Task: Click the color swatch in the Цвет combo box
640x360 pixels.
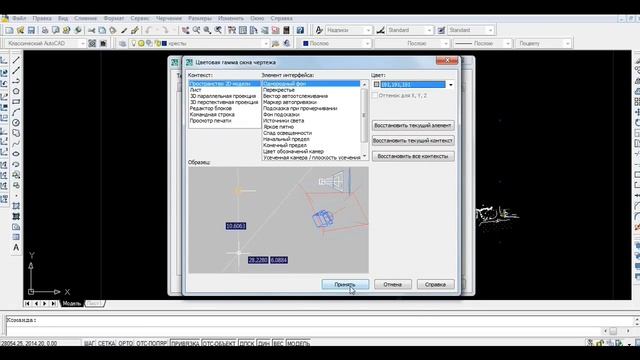Action: 376,84
